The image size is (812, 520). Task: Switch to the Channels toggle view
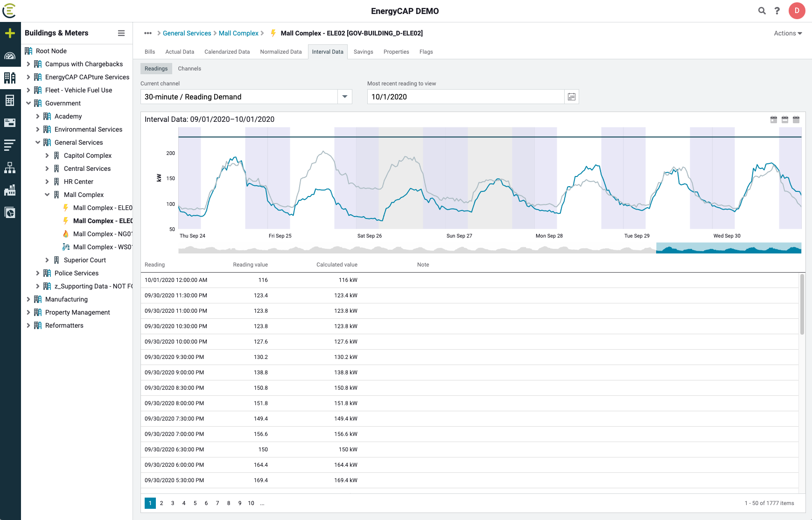click(x=189, y=69)
